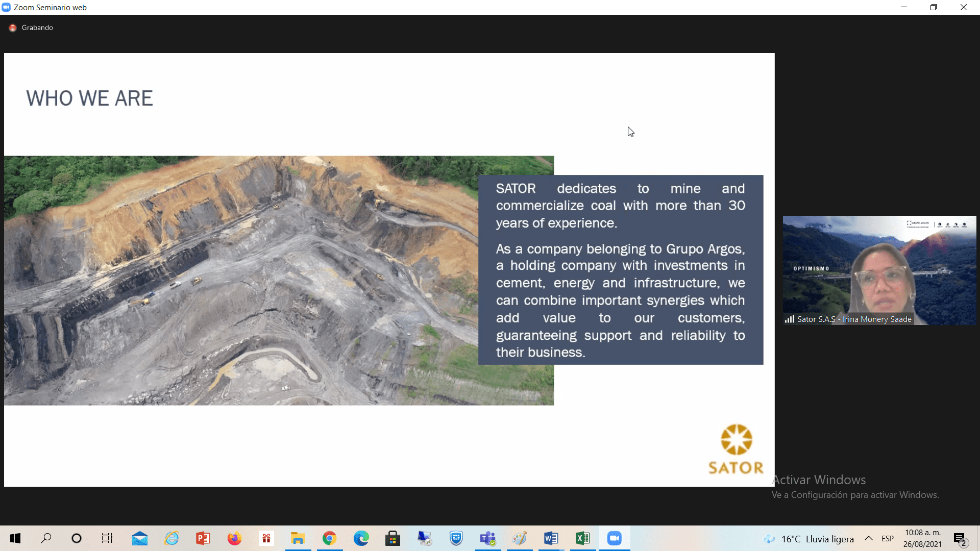Open Internet Explorer from taskbar

(171, 538)
